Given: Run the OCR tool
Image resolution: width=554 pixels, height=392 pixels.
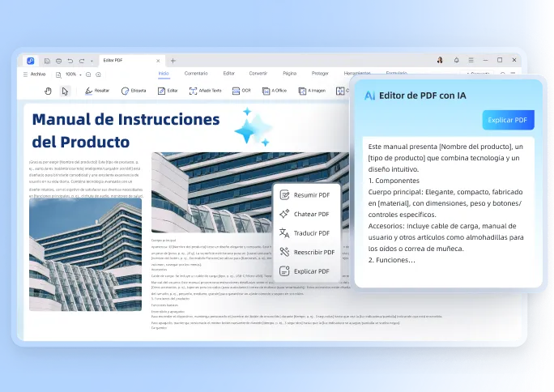Looking at the screenshot, I should 241,91.
